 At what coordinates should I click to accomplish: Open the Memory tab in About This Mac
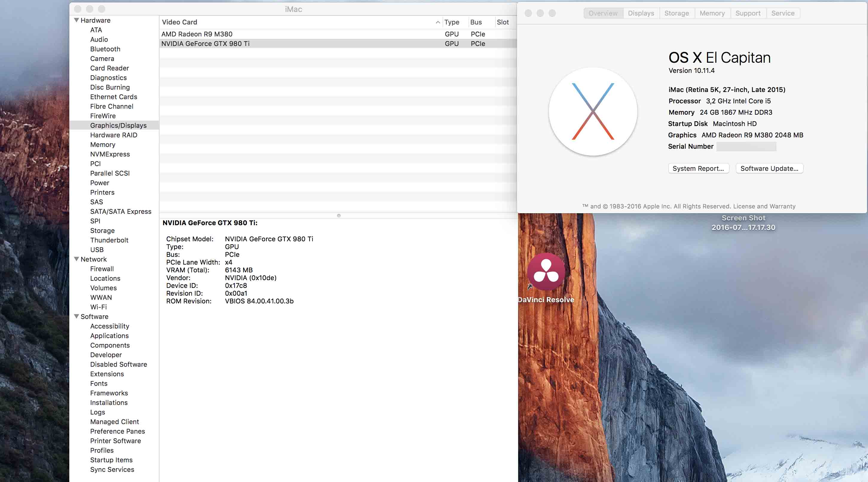click(712, 13)
